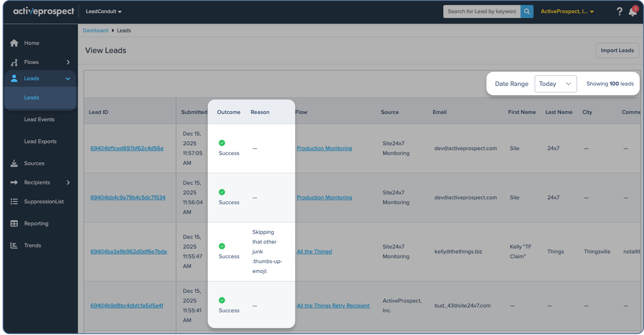Collapse the Leads section chevron
The image size is (644, 335).
click(68, 79)
